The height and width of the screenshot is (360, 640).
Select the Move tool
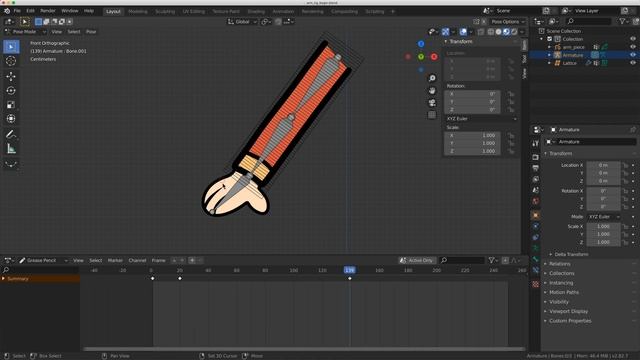[x=11, y=76]
